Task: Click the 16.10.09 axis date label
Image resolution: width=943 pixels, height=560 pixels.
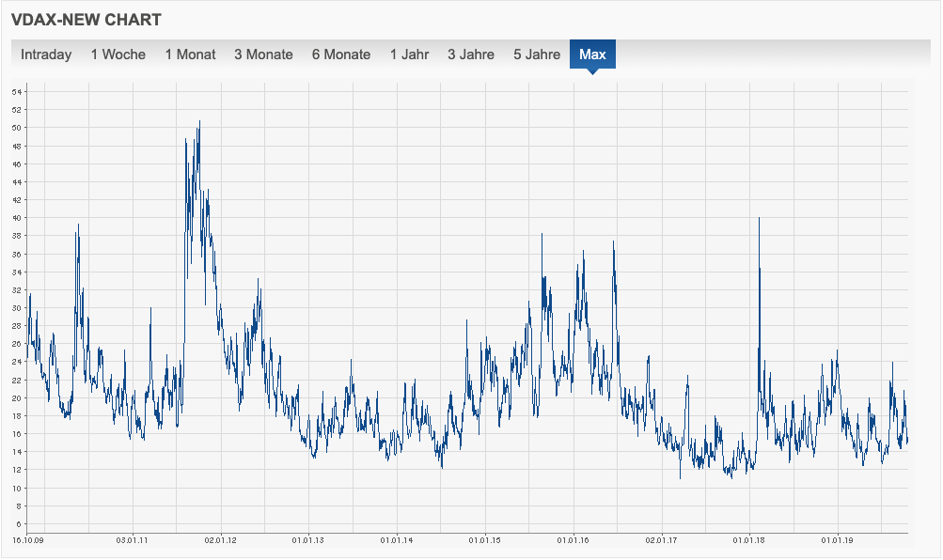Action: coord(28,540)
